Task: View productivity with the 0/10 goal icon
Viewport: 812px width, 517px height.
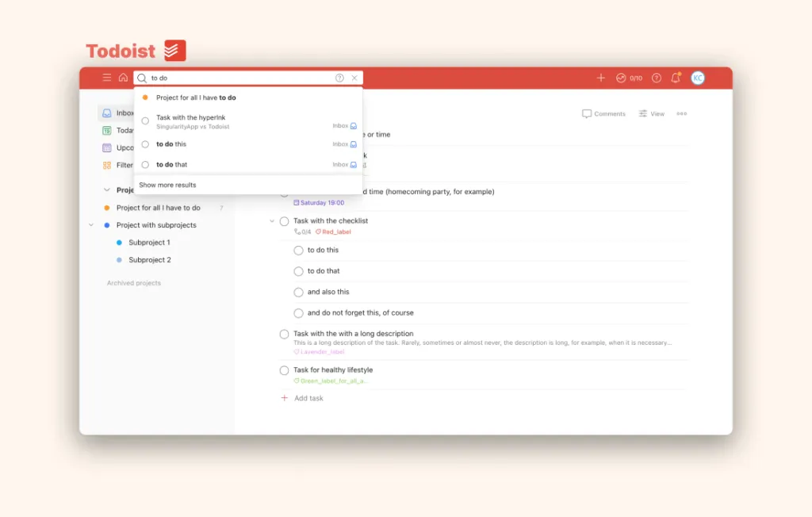Action: coord(629,78)
